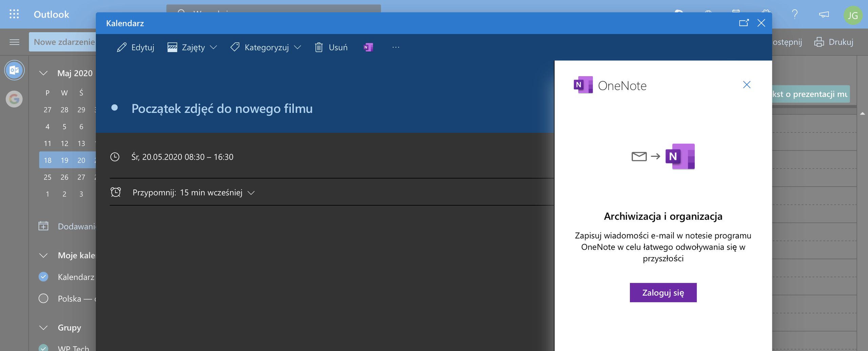Click the OneNote logo in side panel
868x351 pixels.
[583, 85]
